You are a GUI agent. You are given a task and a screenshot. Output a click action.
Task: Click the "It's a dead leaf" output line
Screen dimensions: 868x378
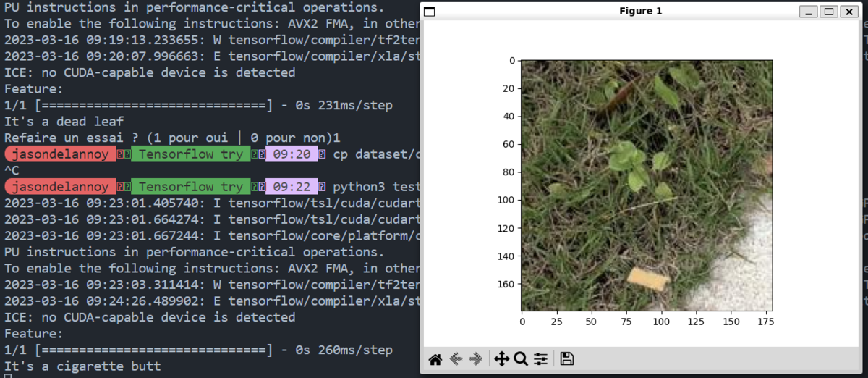pos(64,122)
